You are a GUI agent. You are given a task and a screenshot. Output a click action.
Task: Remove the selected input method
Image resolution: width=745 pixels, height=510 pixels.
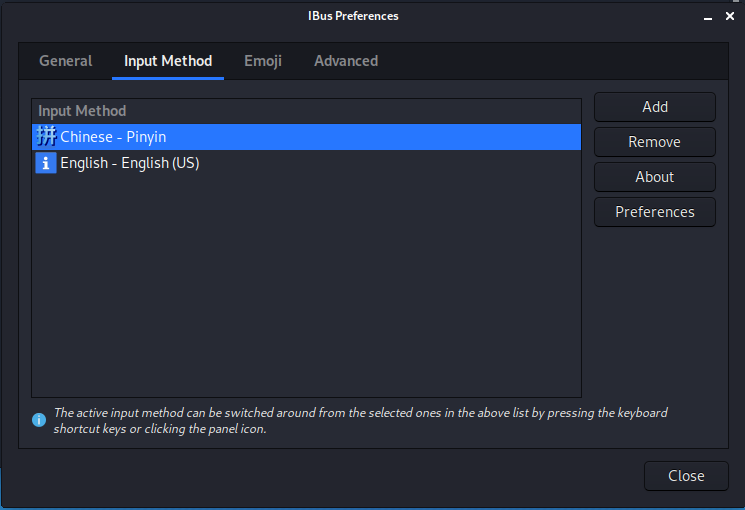pyautogui.click(x=655, y=142)
